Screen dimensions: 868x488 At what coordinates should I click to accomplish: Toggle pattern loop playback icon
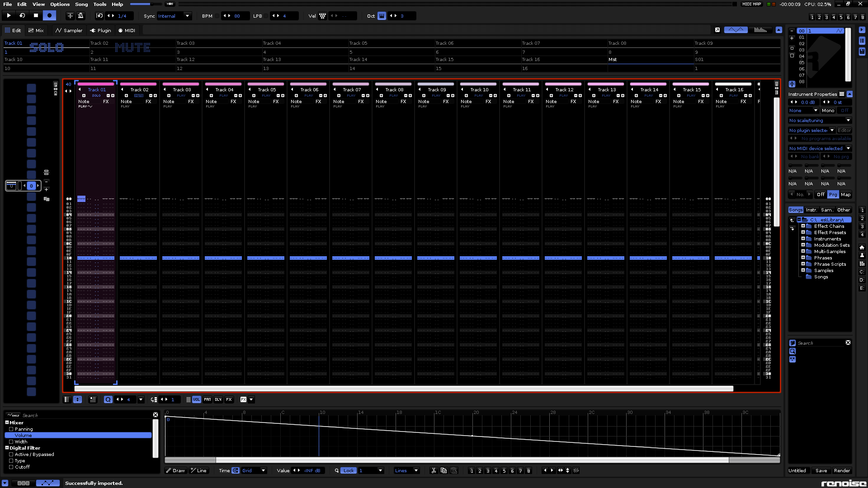22,16
